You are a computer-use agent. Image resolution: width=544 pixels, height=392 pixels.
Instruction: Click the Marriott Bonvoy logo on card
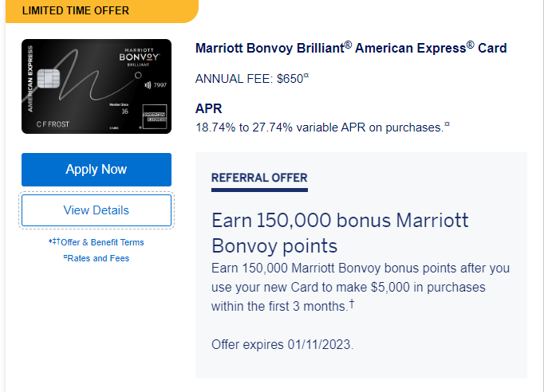pyautogui.click(x=139, y=57)
